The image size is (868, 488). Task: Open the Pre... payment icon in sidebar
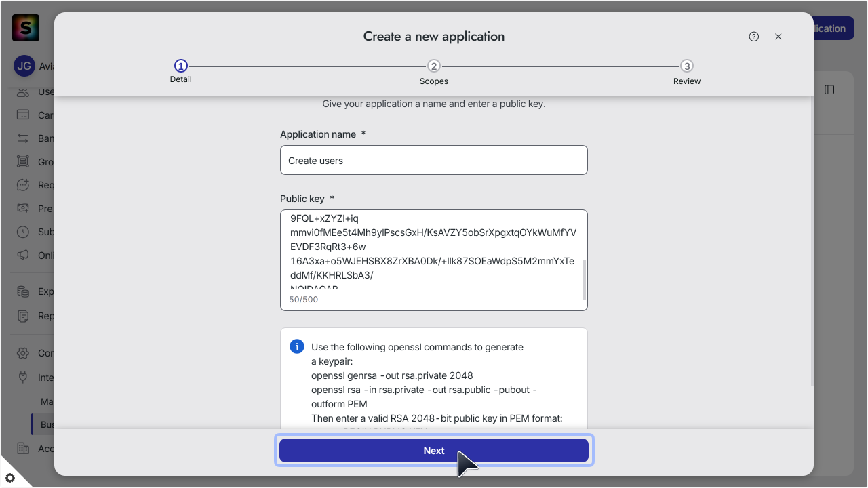pos(23,208)
